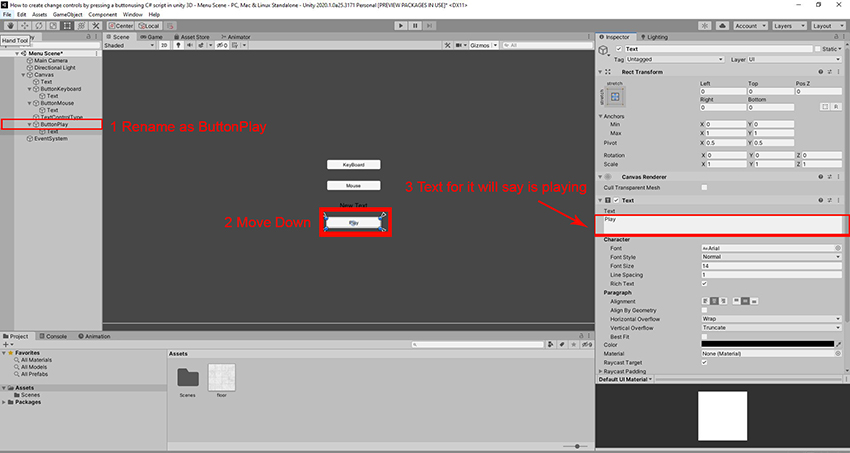Click the Scene view search field
Viewport: 850px width, 453px height.
coord(547,46)
